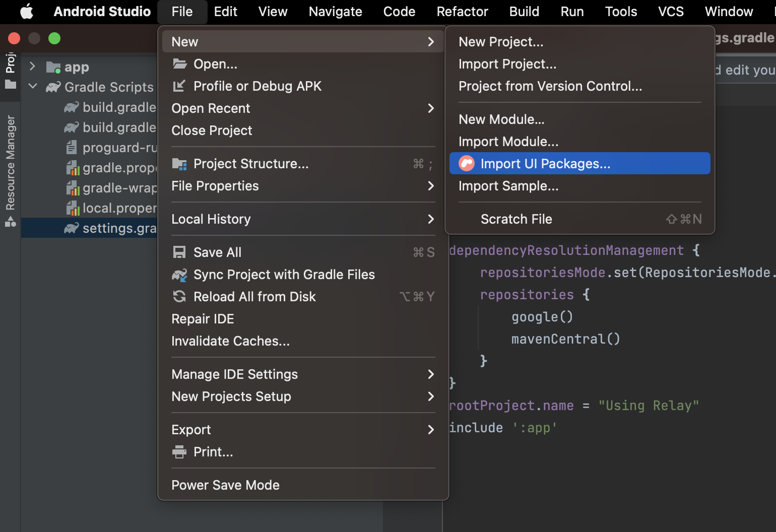Click the gradle-wrapper properties file icon
Screen dimensions: 776x532
[73, 188]
